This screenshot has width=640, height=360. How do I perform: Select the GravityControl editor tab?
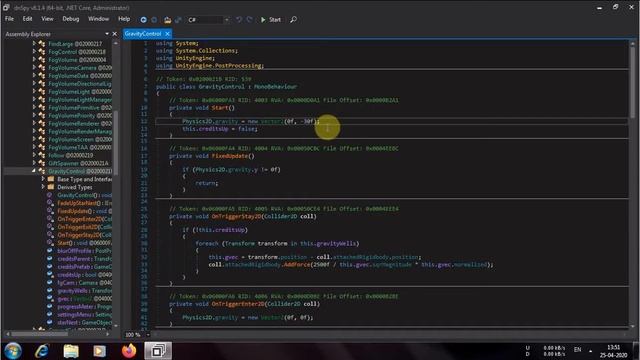pos(143,34)
